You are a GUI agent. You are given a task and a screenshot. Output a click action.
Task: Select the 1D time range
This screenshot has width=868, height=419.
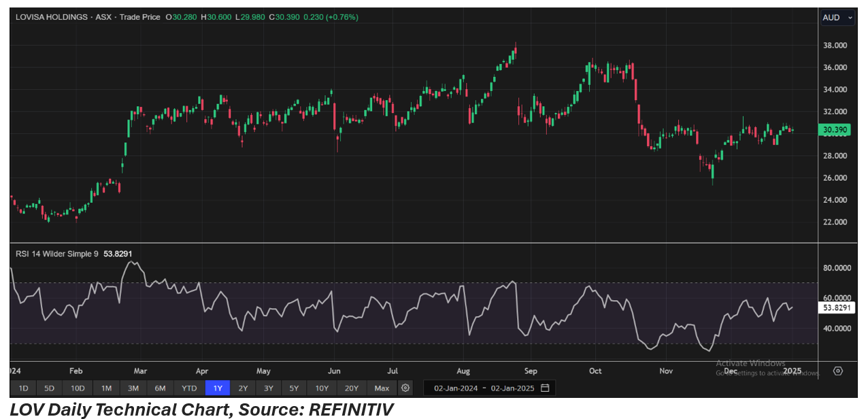point(23,388)
